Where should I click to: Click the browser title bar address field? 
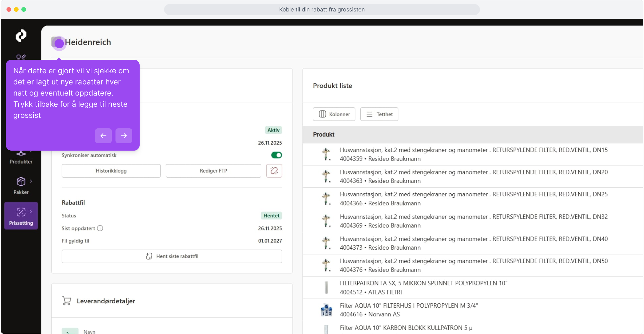click(x=322, y=10)
